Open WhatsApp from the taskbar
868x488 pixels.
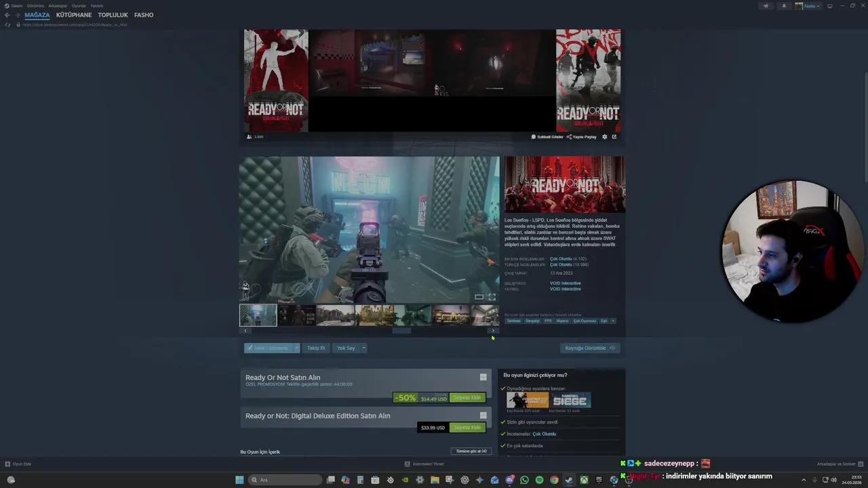tap(524, 480)
